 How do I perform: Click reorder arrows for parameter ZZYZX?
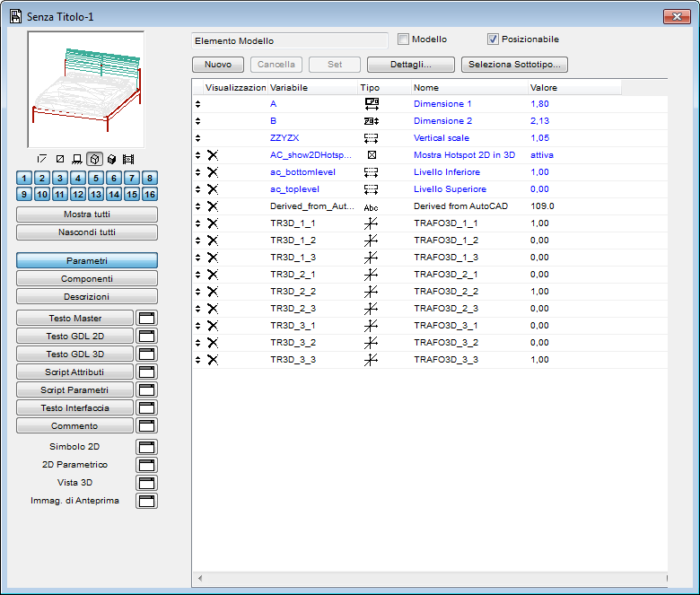coord(198,138)
